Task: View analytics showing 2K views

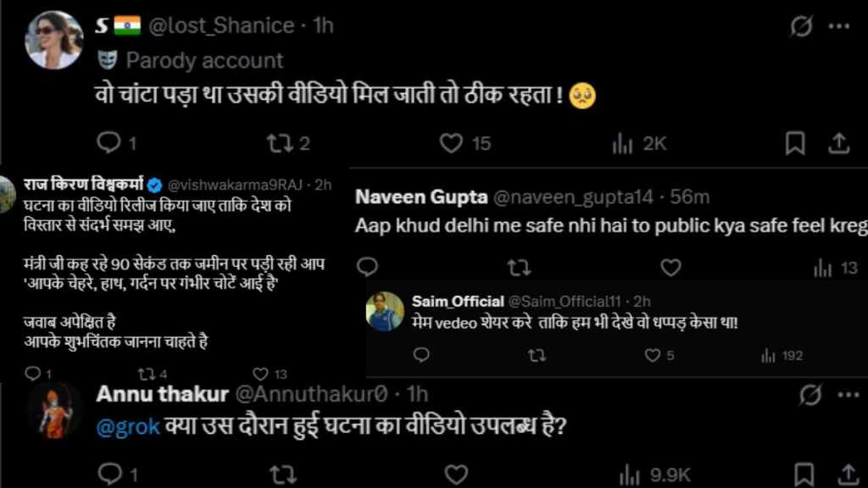Action: tap(624, 143)
